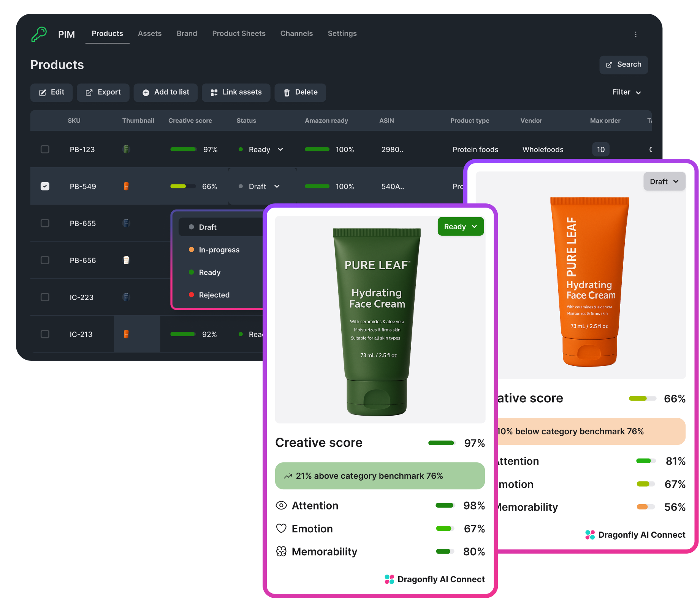Click the Emotion heart icon
This screenshot has width=700, height=608.
click(281, 529)
